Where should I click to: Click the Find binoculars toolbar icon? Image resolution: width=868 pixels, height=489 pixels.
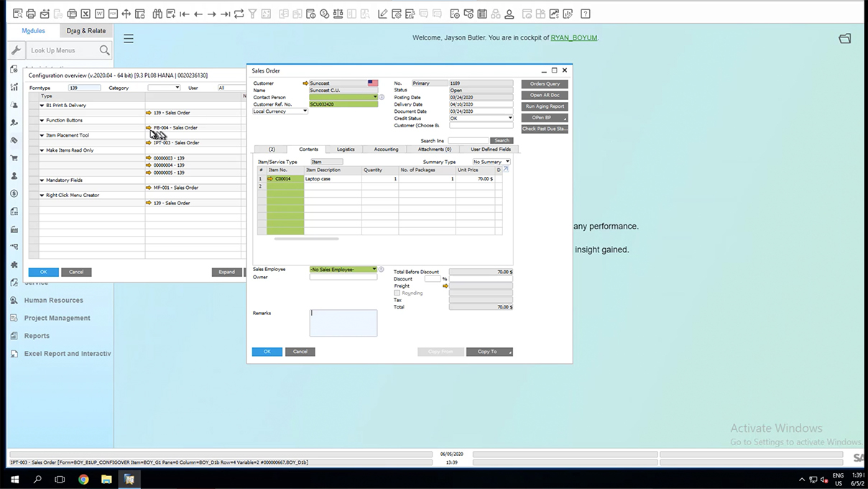click(x=157, y=14)
